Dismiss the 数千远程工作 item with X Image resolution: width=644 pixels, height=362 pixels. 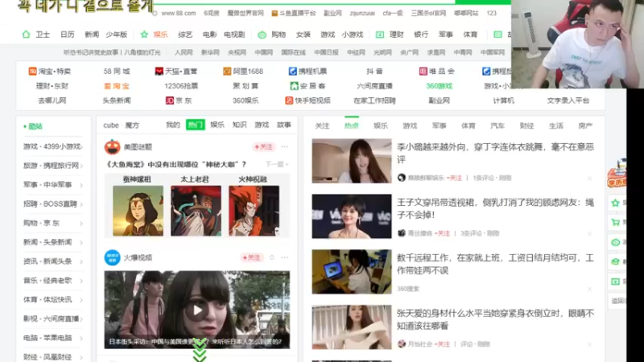click(590, 289)
